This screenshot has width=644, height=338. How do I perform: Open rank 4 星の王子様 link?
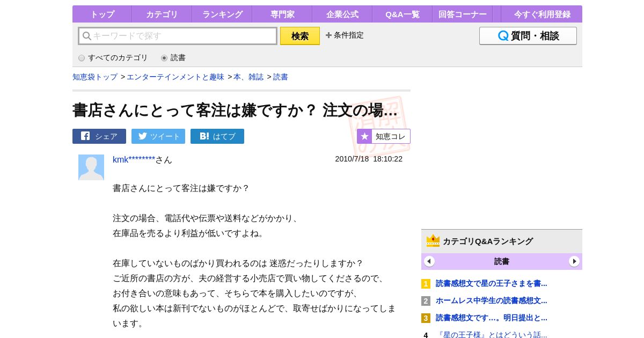[x=492, y=334]
